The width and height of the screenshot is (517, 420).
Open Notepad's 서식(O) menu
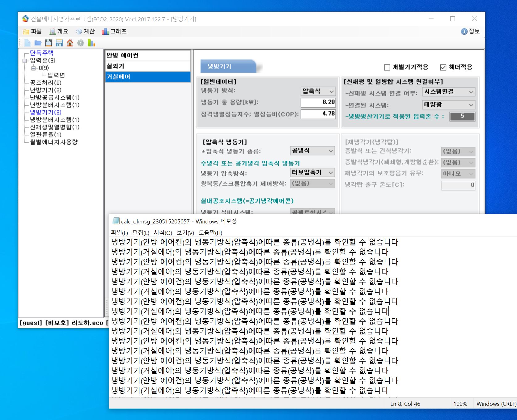163,233
